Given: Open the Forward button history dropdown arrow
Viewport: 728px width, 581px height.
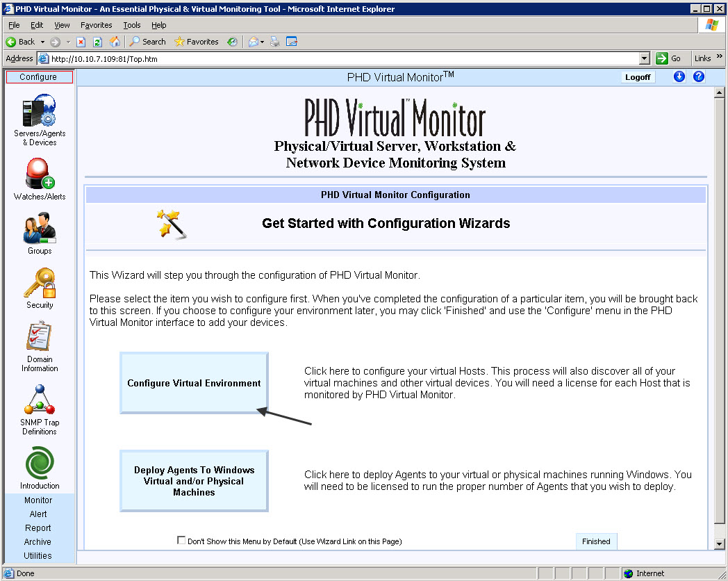Looking at the screenshot, I should click(x=68, y=42).
